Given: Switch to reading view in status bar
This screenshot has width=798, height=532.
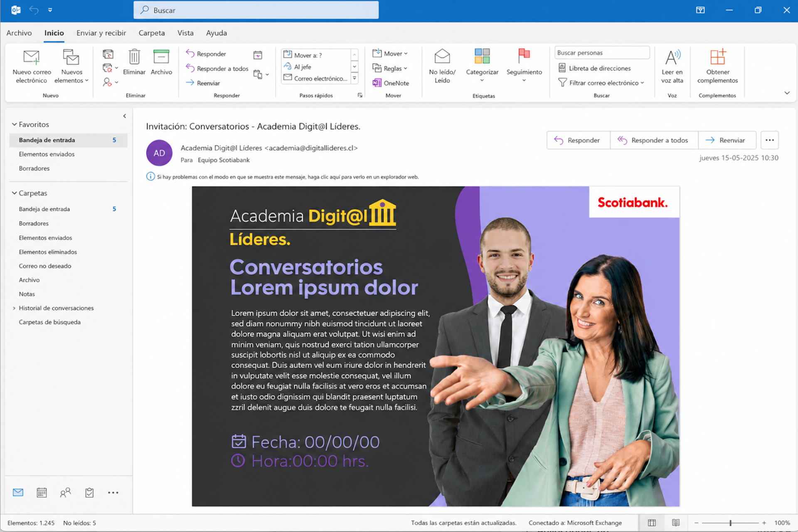Looking at the screenshot, I should pyautogui.click(x=676, y=523).
